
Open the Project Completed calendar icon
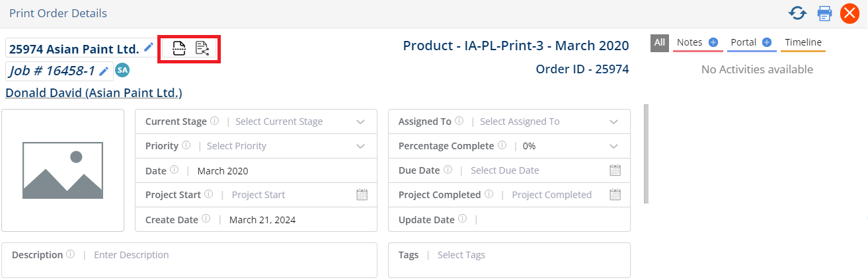[x=615, y=195]
